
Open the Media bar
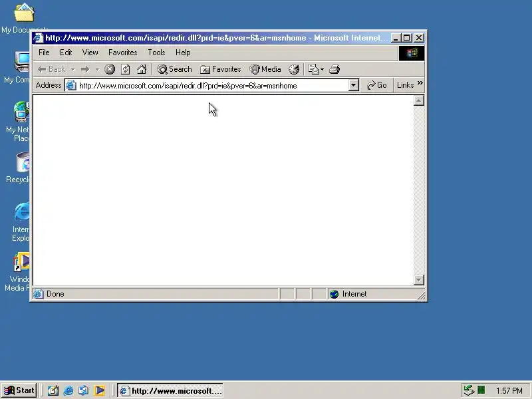[x=265, y=69]
